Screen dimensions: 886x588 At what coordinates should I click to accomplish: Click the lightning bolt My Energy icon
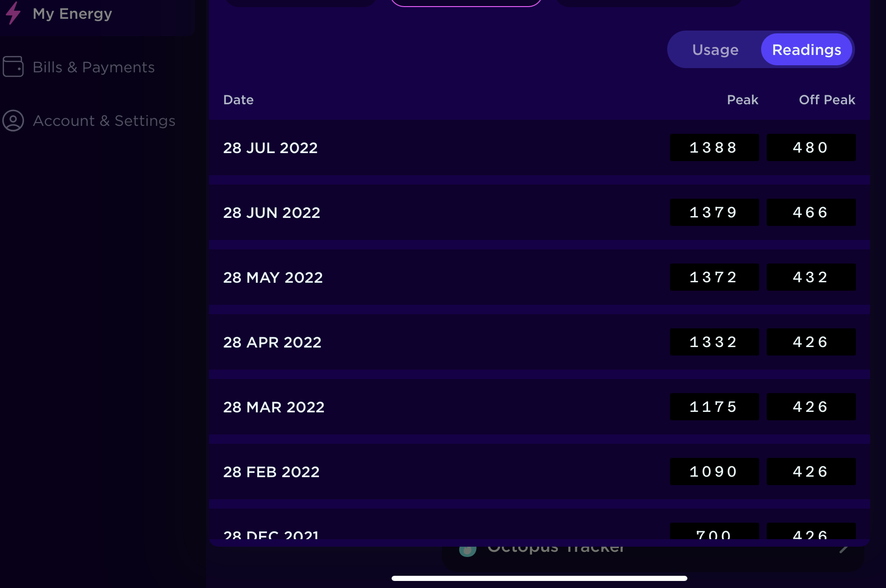13,13
